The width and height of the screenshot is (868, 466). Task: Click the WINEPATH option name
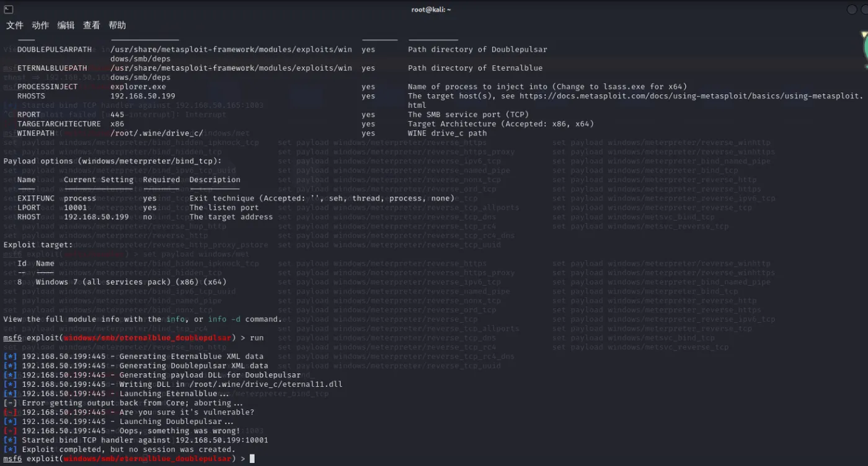click(36, 133)
